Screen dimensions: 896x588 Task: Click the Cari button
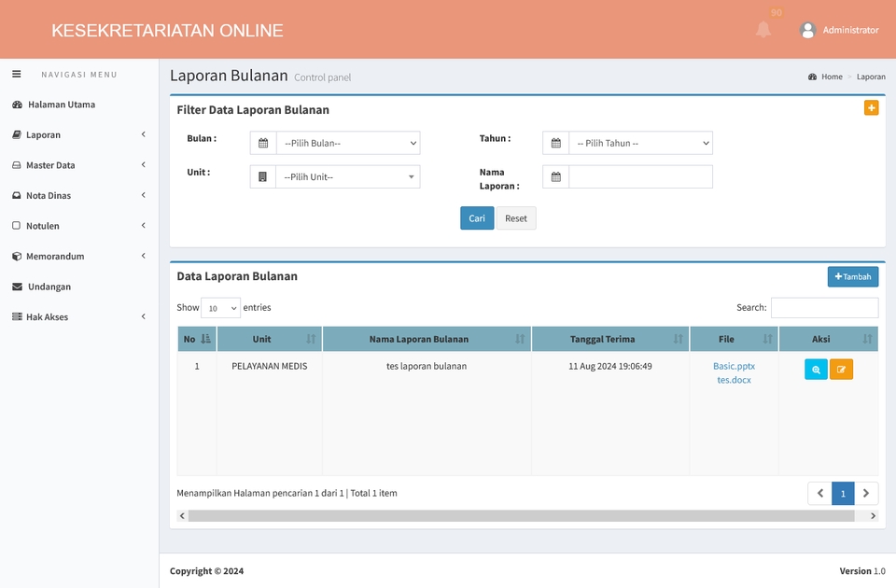coord(476,217)
